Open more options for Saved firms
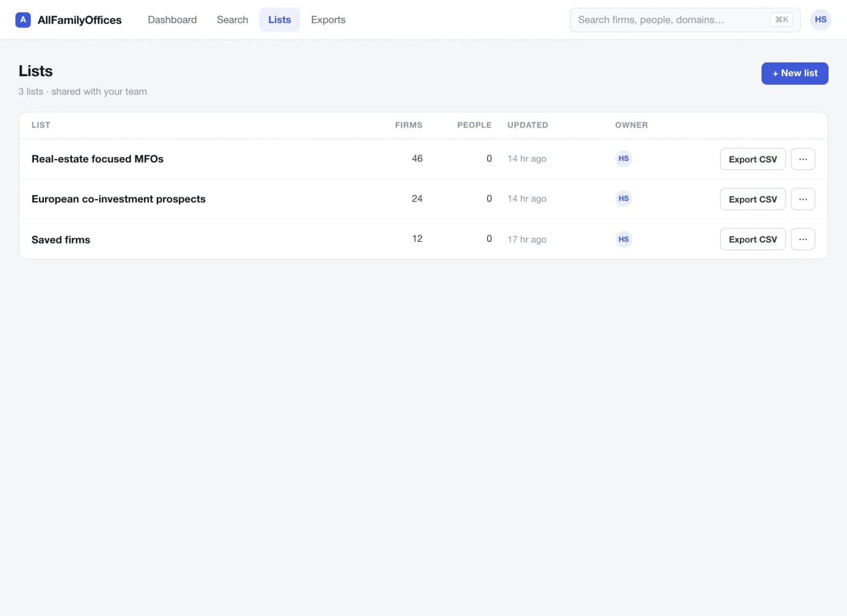Screen dimensions: 847x616 coord(803,239)
